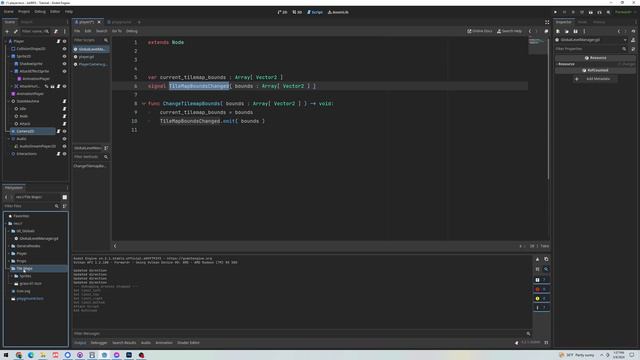Toggle visibility of the Player node
640x360 pixels.
pos(64,41)
